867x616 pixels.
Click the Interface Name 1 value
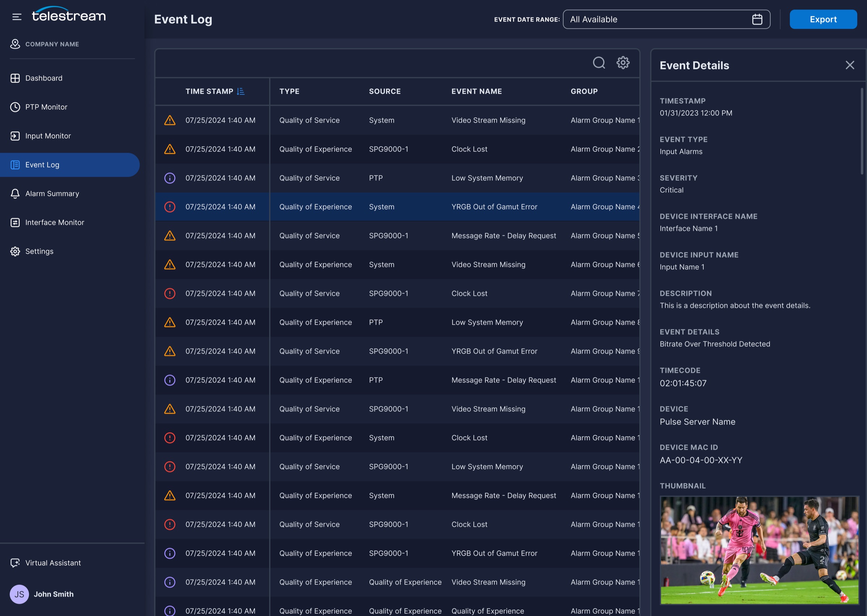coord(688,228)
